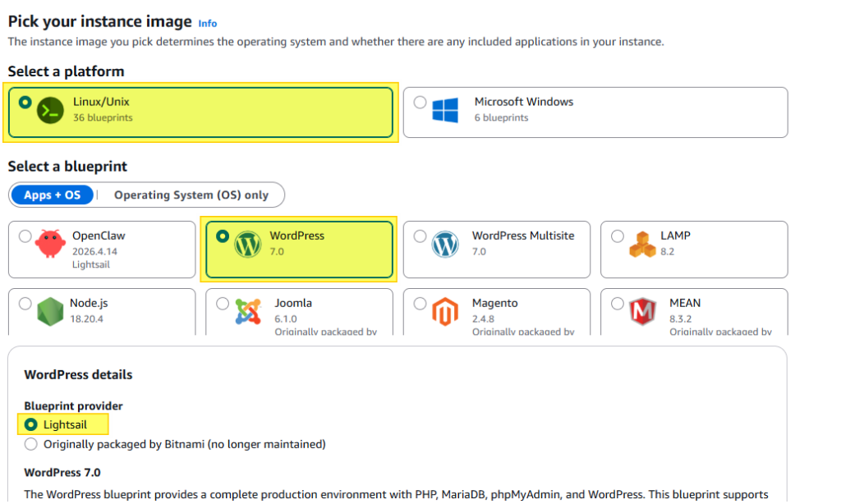841x504 pixels.
Task: Choose the MEAN blueprint radio button
Action: click(618, 304)
